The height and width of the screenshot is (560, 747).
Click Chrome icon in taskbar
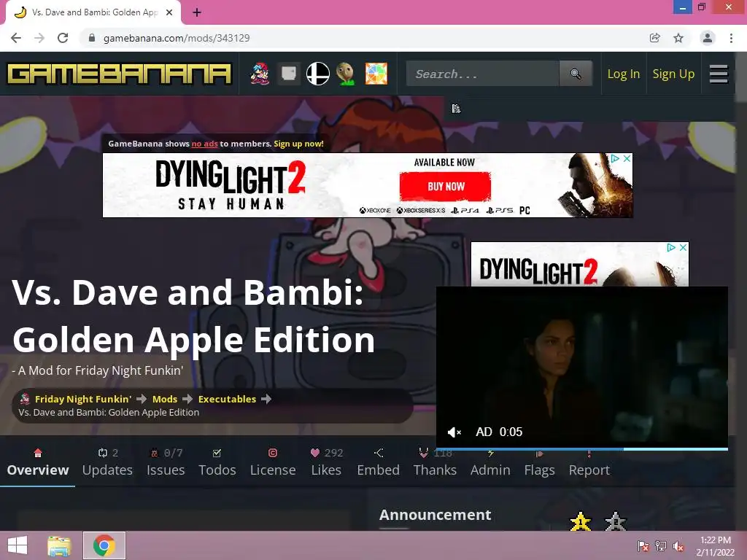(104, 545)
